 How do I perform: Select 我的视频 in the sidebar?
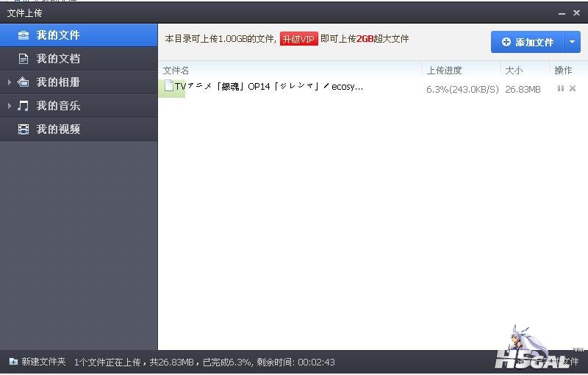[x=79, y=129]
